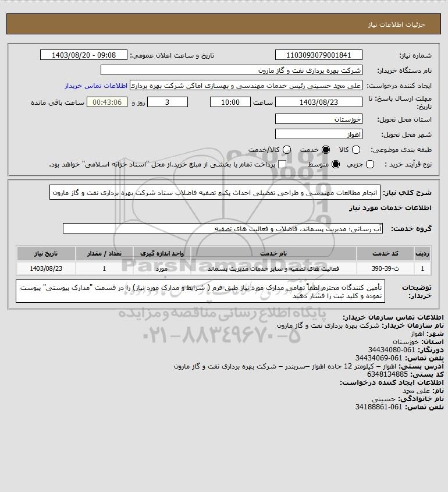This screenshot has width=448, height=492.
Task: Click the buyer name field شرکت بهره برداری نفت و گاز مارون
Action: point(232,70)
